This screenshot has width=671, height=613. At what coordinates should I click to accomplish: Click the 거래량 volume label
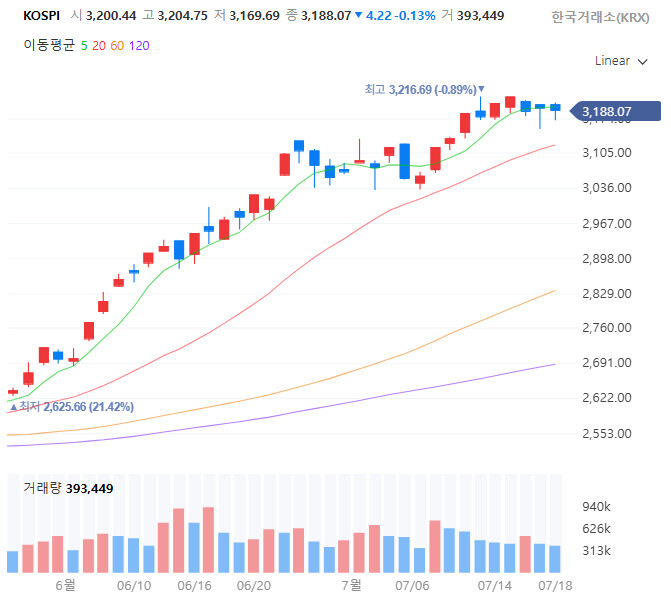[43, 488]
